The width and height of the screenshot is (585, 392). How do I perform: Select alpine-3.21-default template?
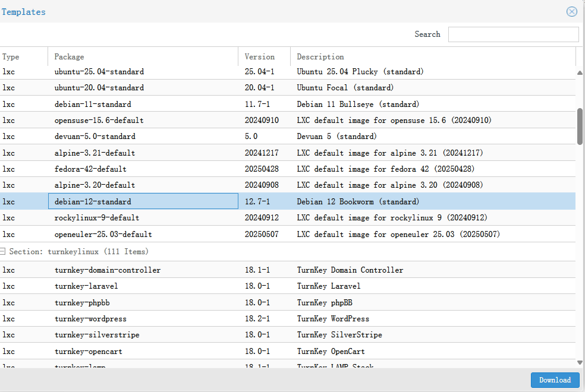coord(95,153)
